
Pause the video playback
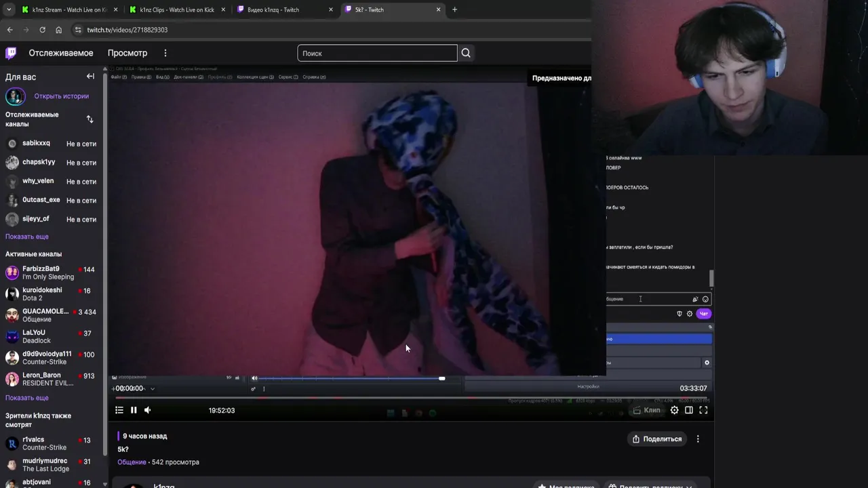[x=134, y=410]
